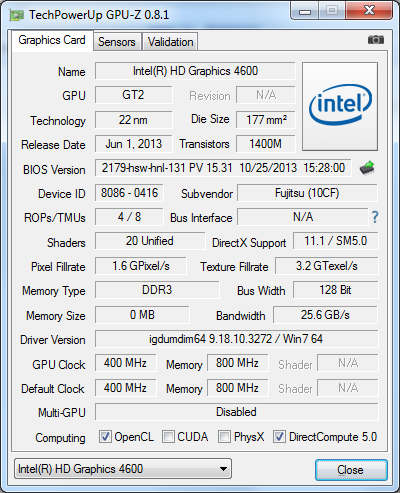Click the BIOS save chip icon
Screen dimensions: 400x493
tap(367, 168)
